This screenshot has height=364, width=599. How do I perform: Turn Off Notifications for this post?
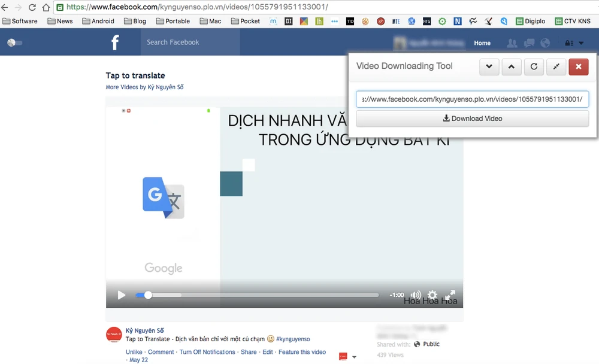coord(207,352)
